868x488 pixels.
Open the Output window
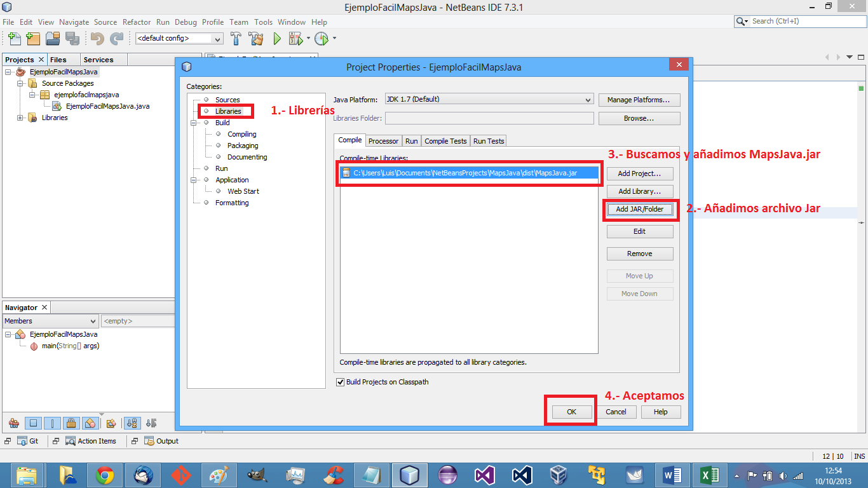[x=161, y=441]
